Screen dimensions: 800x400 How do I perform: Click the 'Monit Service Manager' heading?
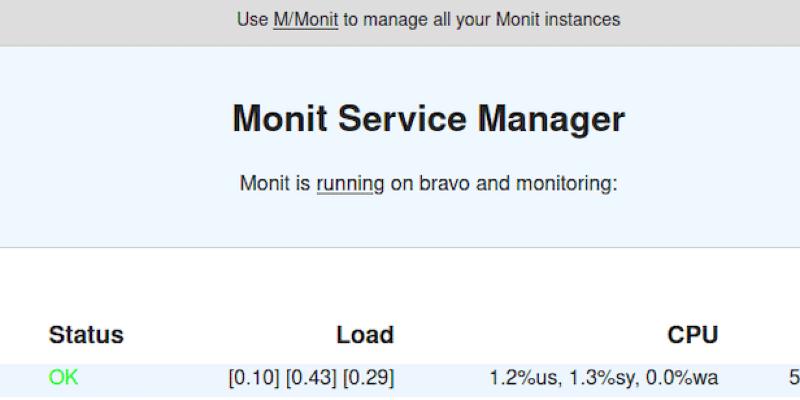tap(428, 119)
